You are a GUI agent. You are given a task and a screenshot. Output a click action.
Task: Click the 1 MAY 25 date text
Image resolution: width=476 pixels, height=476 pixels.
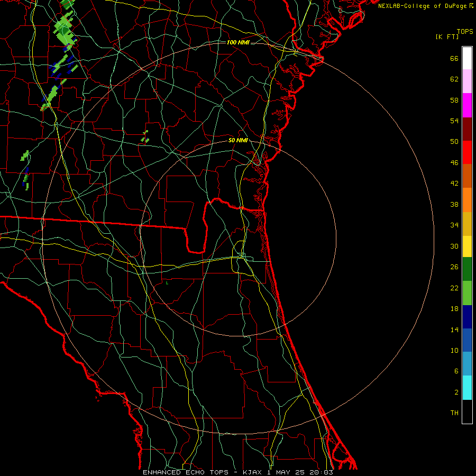pos(286,472)
